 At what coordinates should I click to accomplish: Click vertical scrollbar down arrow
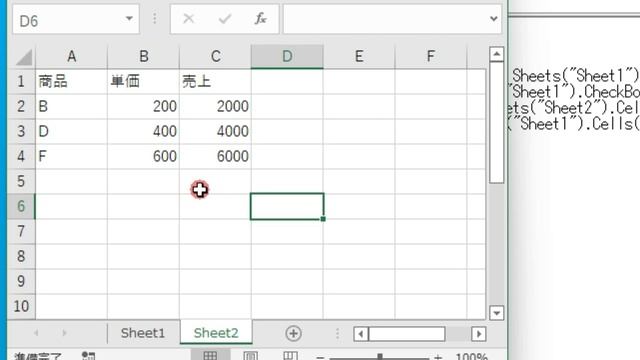coord(496,313)
